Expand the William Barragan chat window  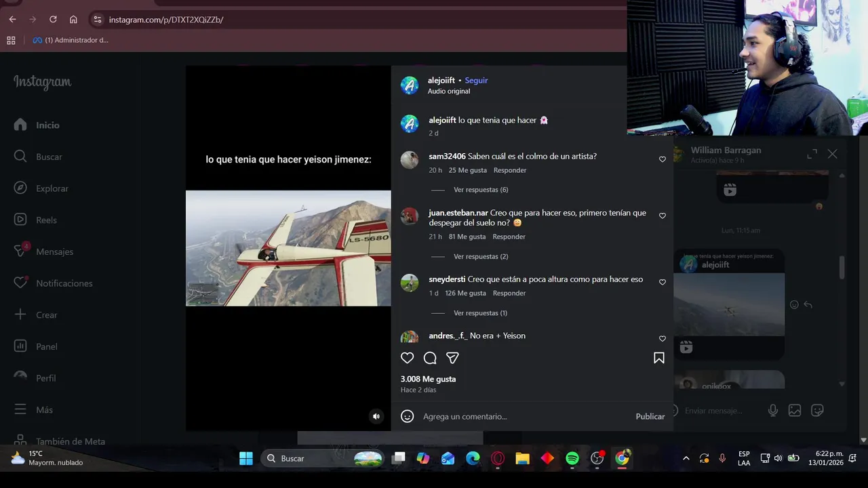(812, 154)
